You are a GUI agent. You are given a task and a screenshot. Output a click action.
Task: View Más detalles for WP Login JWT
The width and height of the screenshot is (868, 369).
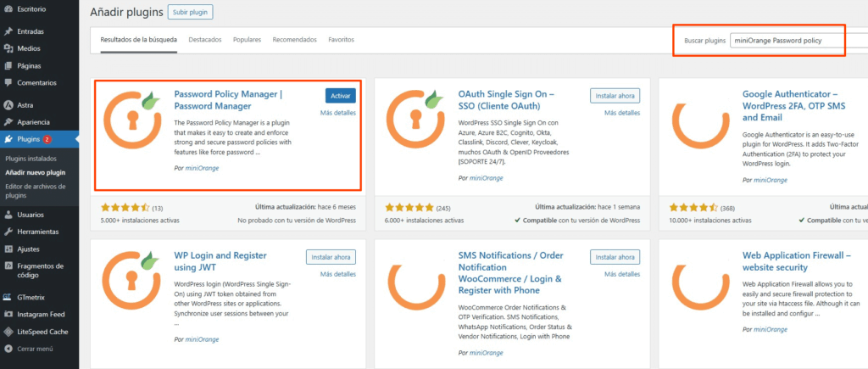tap(337, 274)
